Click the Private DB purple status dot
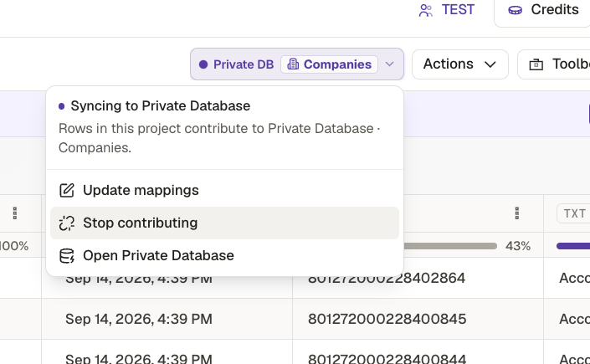 [203, 64]
